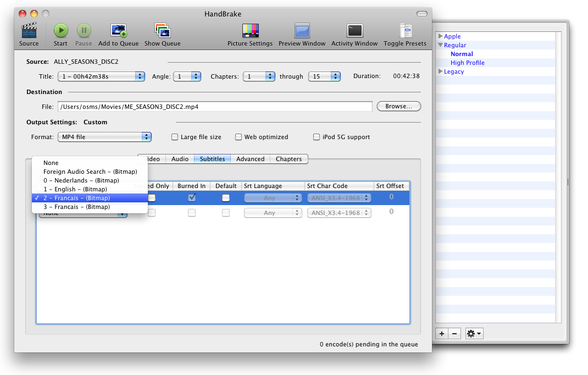Open the starting chapter dropdown
This screenshot has height=375, width=588.
click(259, 76)
